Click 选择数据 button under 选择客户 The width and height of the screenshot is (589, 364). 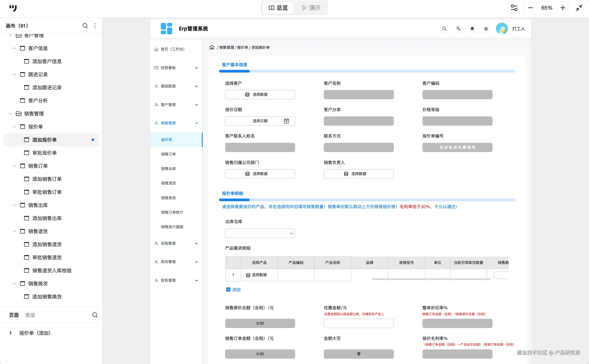coord(260,94)
